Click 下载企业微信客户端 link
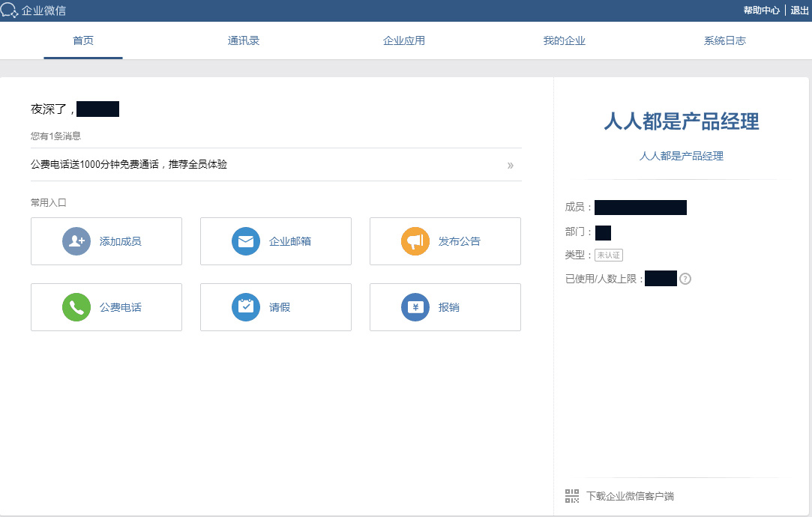Screen dimensions: 812x517 [630, 495]
